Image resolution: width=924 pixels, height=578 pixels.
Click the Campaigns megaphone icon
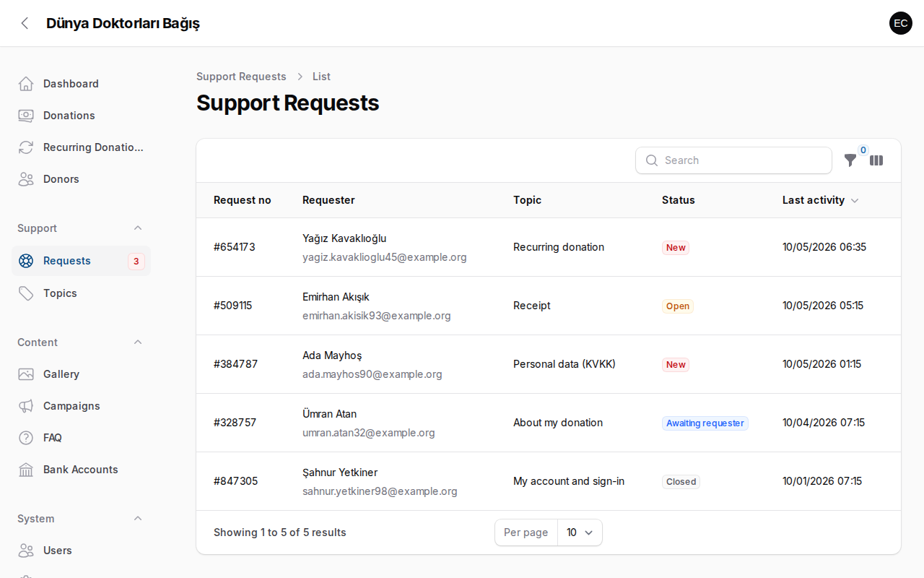26,406
